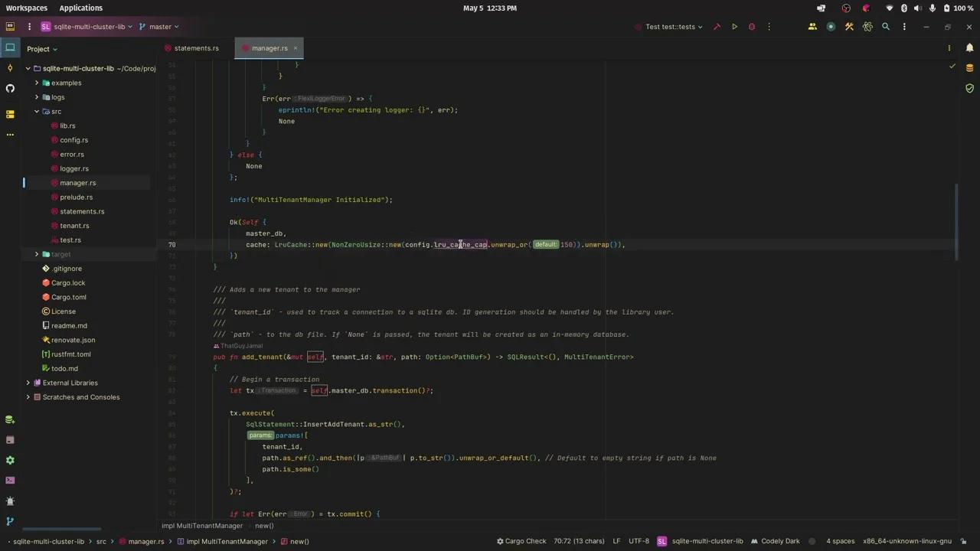Run the Test test::tests configuration

(734, 26)
